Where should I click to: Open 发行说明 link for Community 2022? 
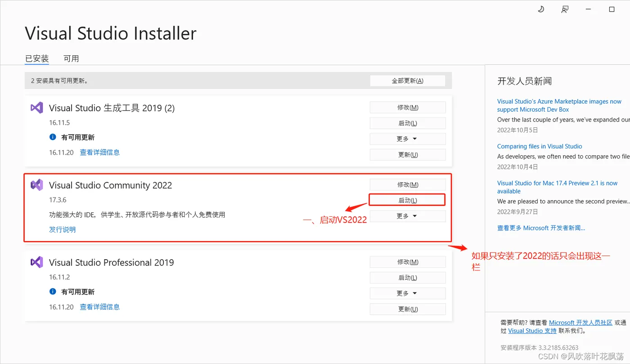coord(63,229)
